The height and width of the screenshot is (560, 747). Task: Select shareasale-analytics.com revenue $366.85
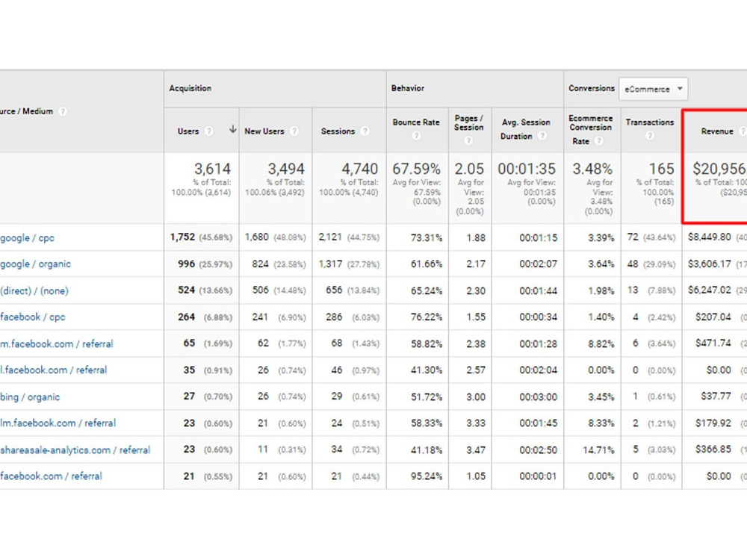pyautogui.click(x=713, y=449)
